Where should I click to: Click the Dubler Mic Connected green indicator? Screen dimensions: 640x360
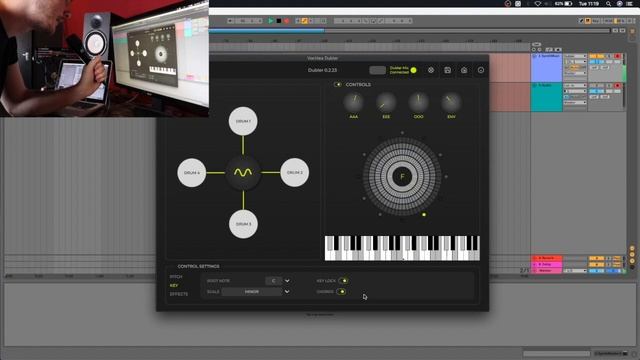click(413, 70)
